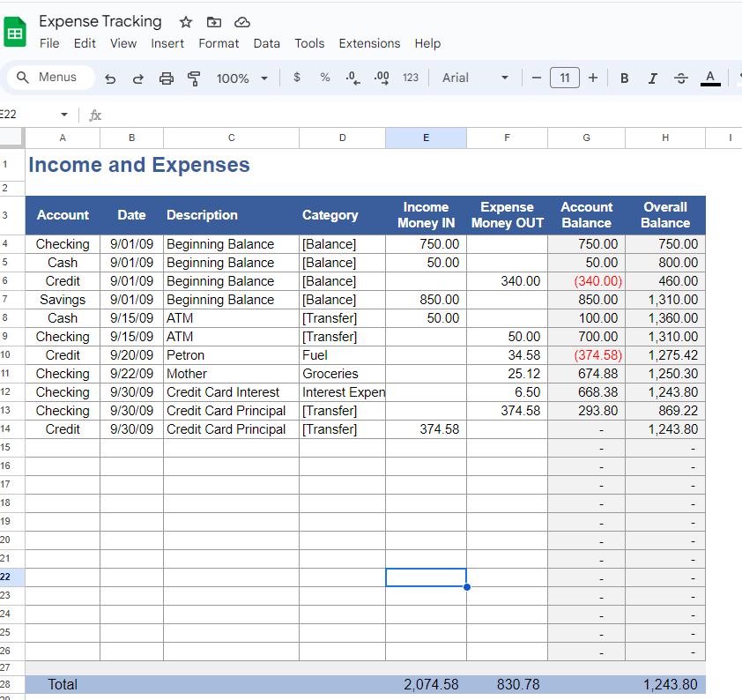Viewport: 742px width, 700px height.
Task: Select the Total label cell
Action: (63, 684)
